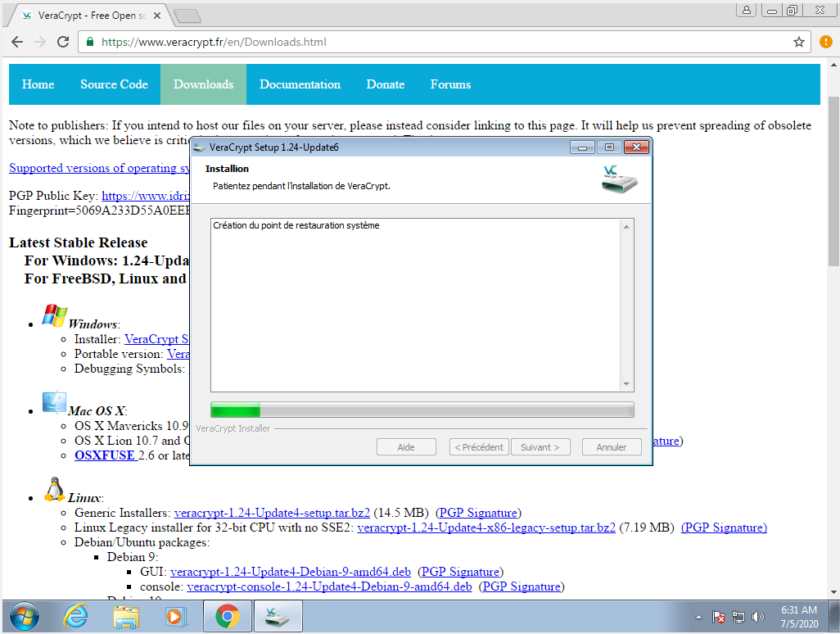Download the x86-legacy-setup.tar.bz2 file

click(x=486, y=528)
